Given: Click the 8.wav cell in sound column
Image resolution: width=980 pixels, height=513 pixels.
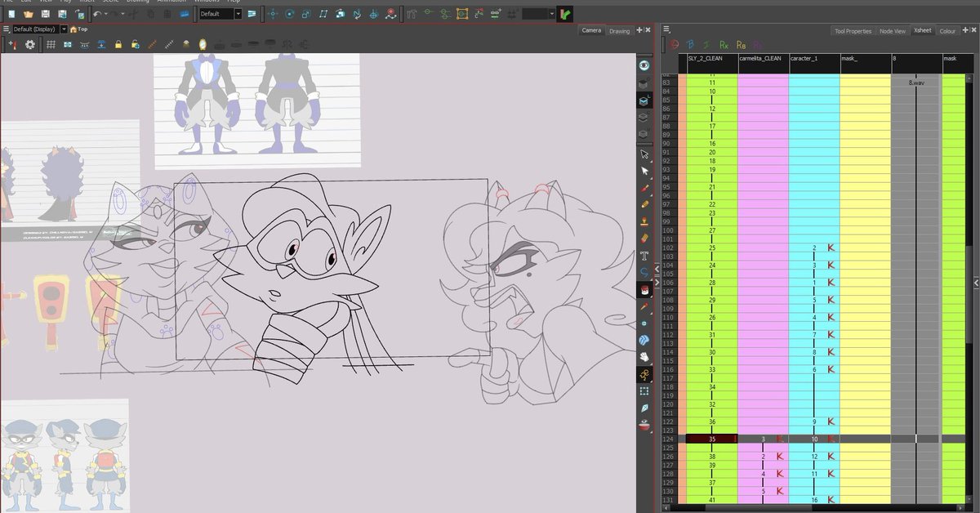Looking at the screenshot, I should 916,83.
